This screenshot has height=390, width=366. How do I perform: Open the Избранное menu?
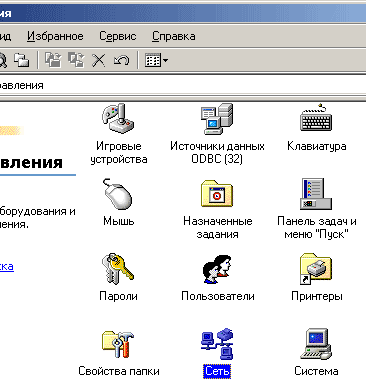55,36
